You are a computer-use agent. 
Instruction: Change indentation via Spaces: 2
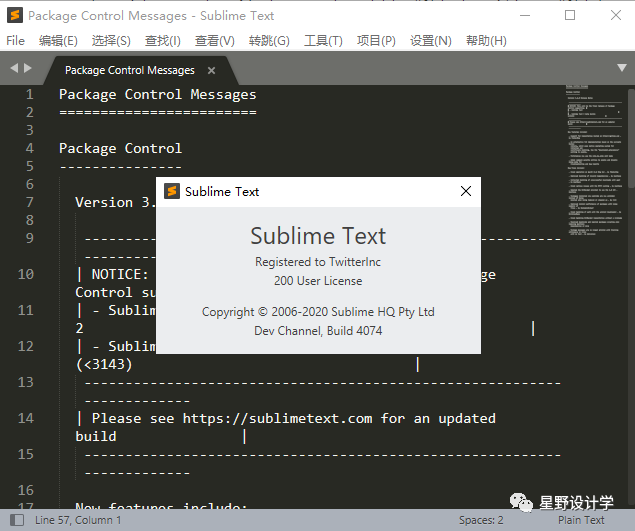pyautogui.click(x=481, y=520)
